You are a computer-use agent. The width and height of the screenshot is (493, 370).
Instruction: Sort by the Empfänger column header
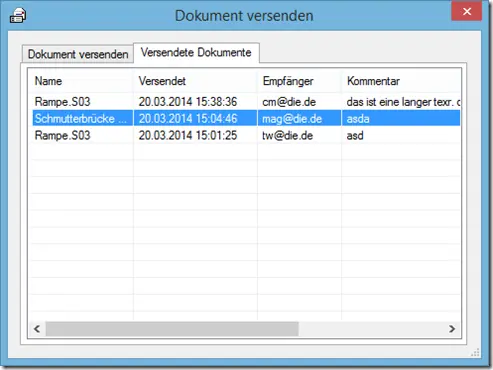pyautogui.click(x=299, y=81)
